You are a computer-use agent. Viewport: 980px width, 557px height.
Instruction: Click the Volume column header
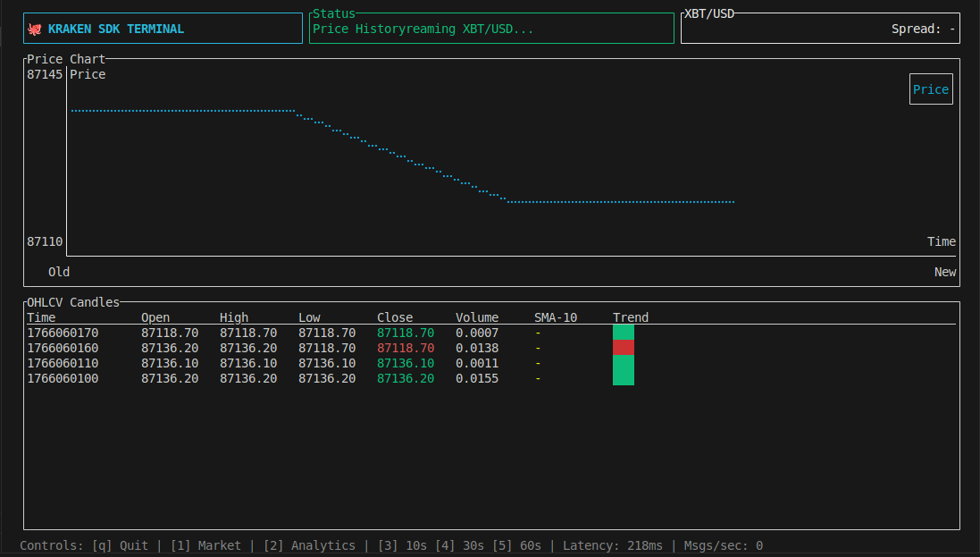477,317
